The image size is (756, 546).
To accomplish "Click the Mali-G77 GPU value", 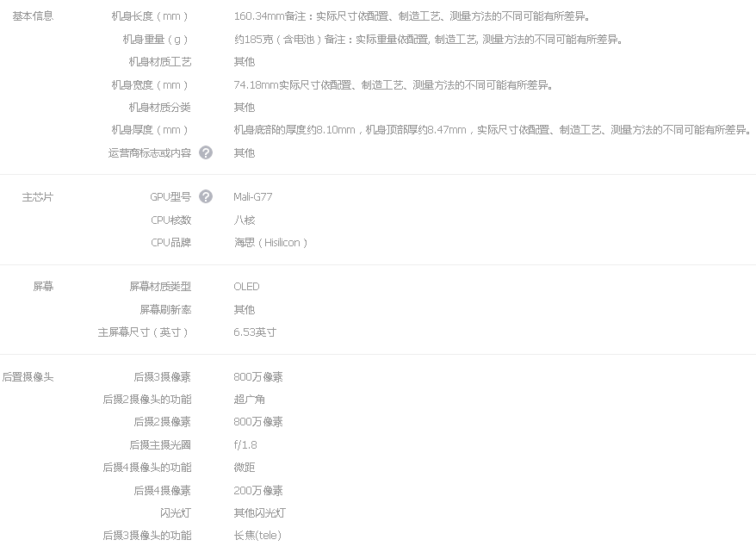I will 253,196.
